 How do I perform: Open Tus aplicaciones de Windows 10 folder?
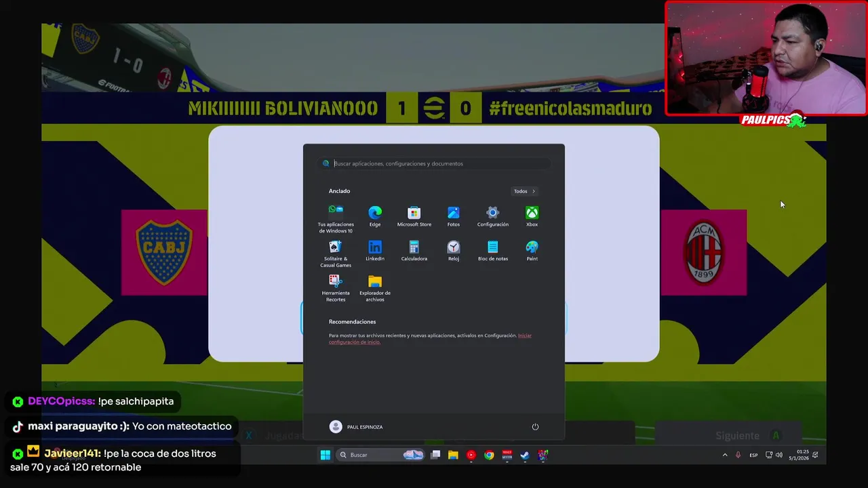336,218
